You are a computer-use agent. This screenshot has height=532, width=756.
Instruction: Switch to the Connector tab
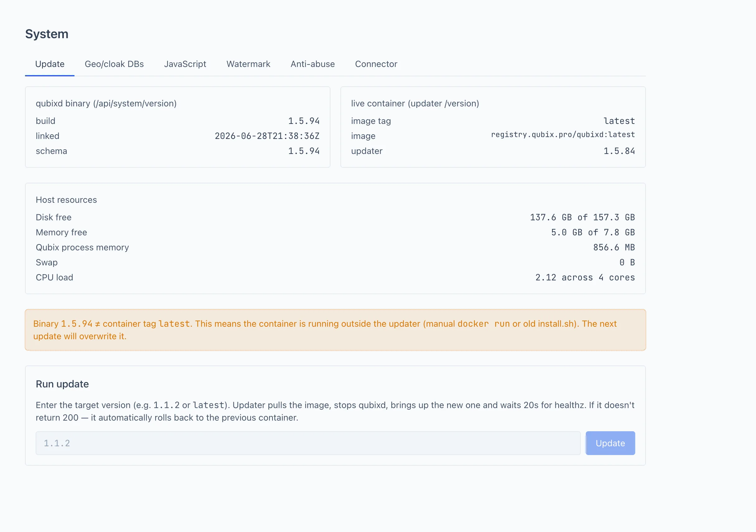[x=376, y=64]
